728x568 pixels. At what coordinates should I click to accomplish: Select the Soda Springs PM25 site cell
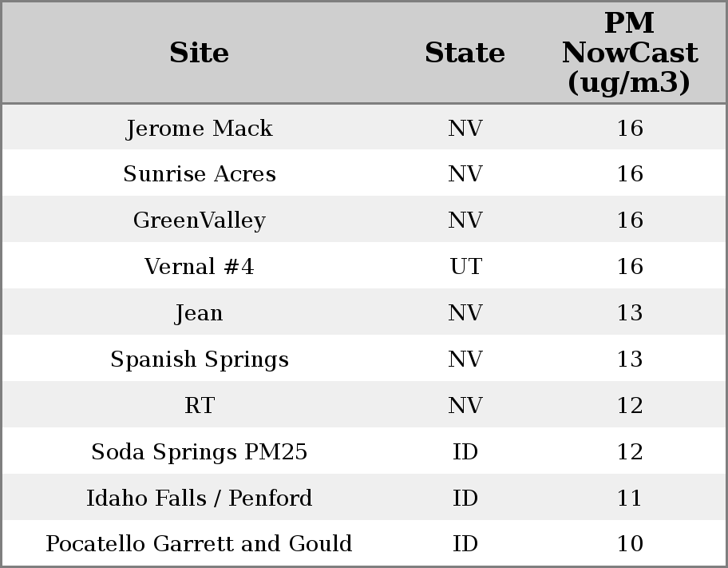pos(199,452)
